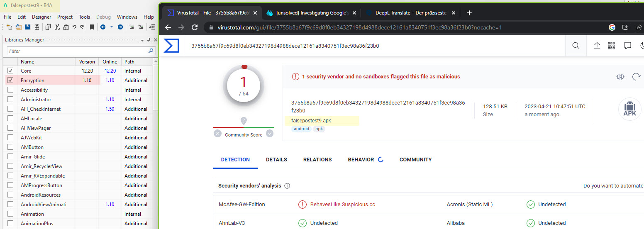Click the Save icon in B4A toolbar
This screenshot has height=229, width=644.
[28, 27]
